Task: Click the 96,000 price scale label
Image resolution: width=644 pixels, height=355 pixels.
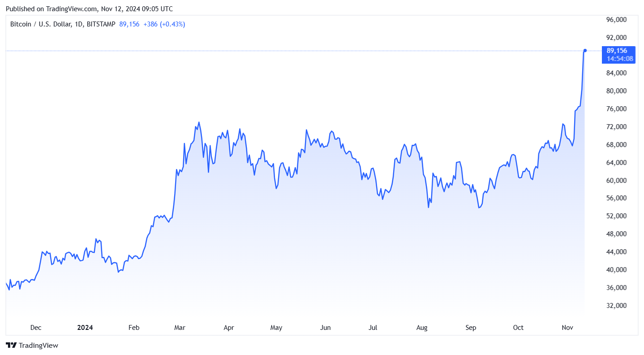Action: pos(616,20)
